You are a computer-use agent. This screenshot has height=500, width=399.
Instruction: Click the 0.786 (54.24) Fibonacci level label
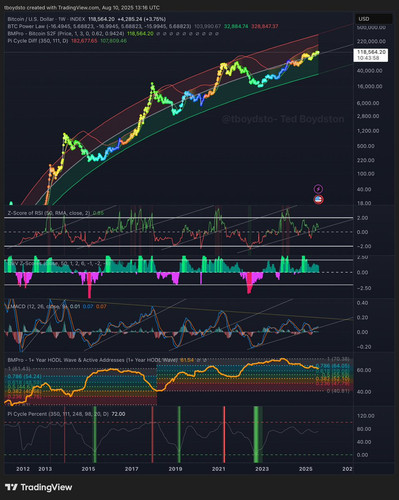pyautogui.click(x=24, y=376)
